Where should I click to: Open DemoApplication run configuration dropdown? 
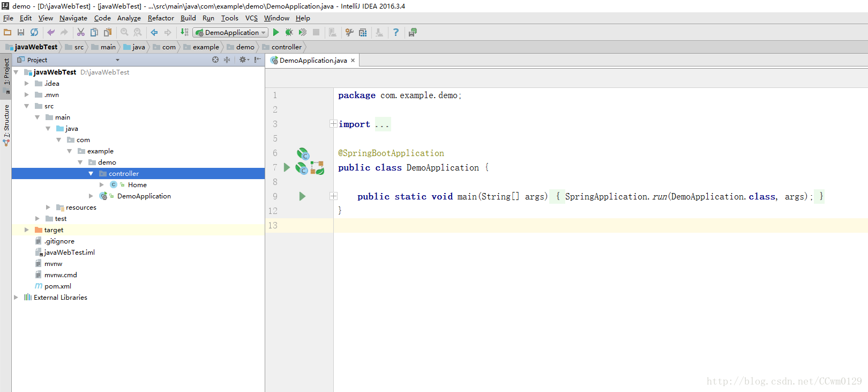pyautogui.click(x=230, y=32)
